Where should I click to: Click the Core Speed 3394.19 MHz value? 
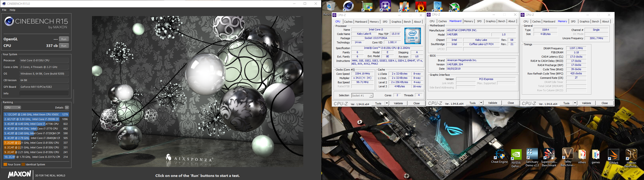pyautogui.click(x=362, y=74)
